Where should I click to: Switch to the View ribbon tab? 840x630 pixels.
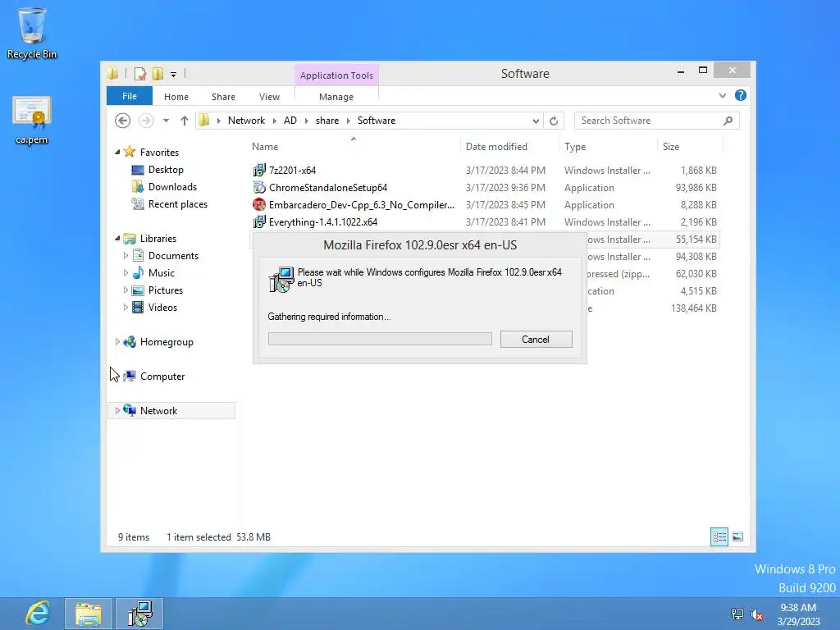[269, 97]
